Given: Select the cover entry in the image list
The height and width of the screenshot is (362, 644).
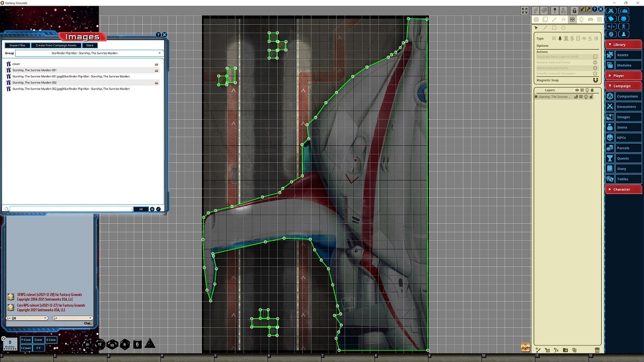Looking at the screenshot, I should 16,64.
